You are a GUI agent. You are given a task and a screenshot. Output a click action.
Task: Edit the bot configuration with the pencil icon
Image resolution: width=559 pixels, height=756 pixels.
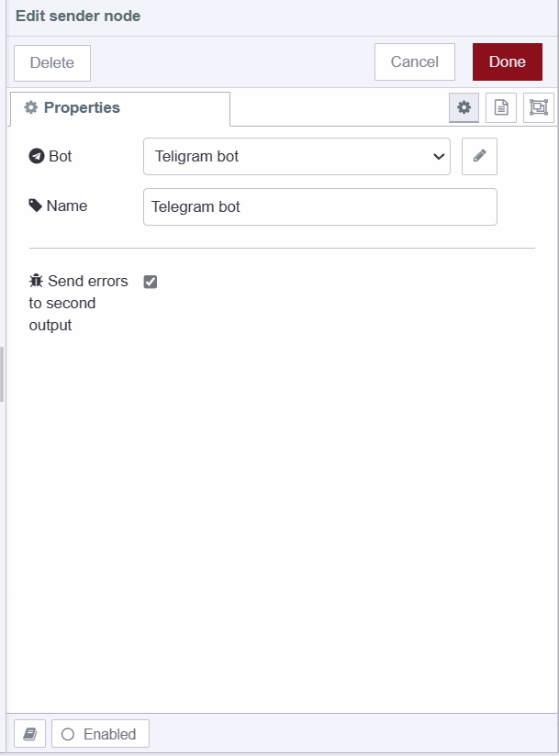coord(479,156)
